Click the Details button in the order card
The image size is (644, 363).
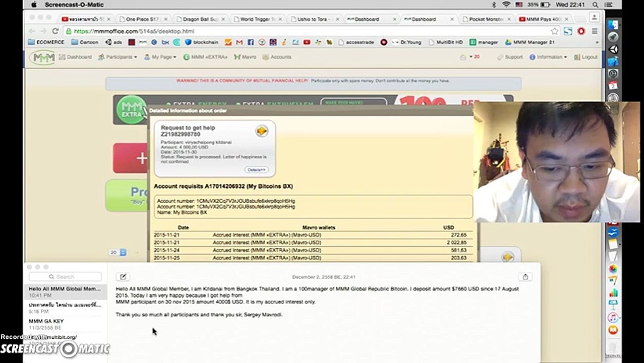[257, 170]
